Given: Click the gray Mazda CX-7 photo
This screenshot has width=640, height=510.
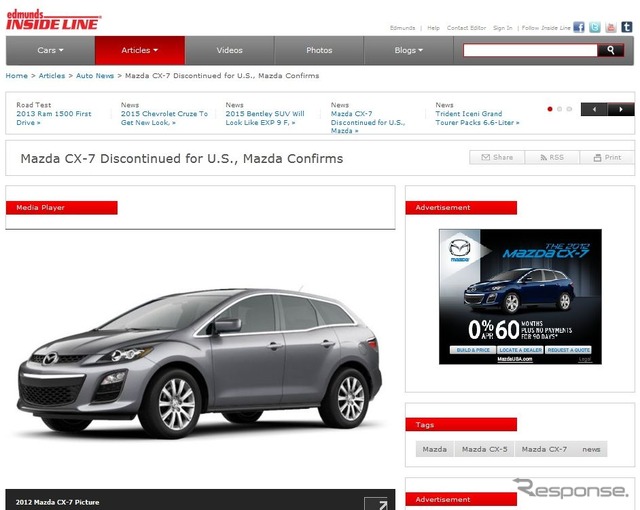Looking at the screenshot, I should click(200, 362).
